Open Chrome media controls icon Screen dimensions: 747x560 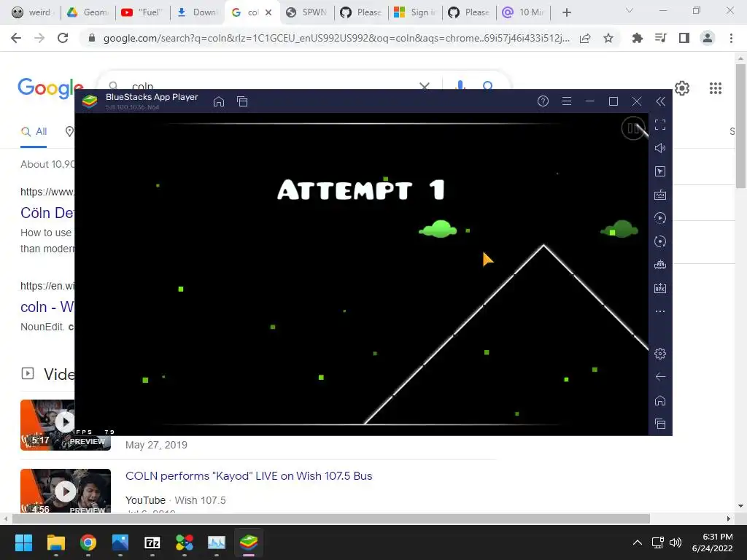click(x=661, y=38)
